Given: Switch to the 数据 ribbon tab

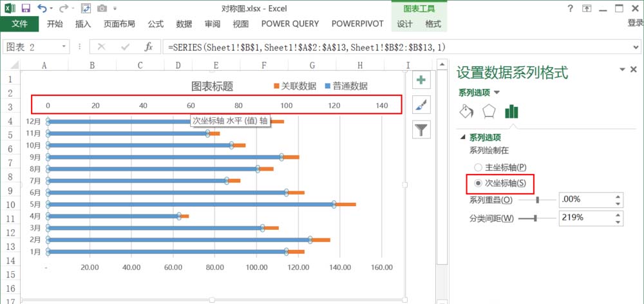Looking at the screenshot, I should (x=184, y=24).
